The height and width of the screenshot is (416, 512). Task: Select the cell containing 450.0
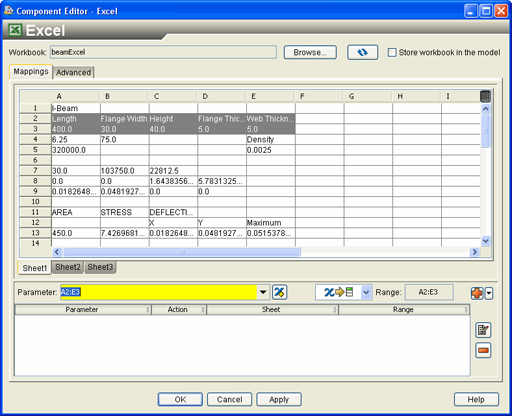point(76,233)
